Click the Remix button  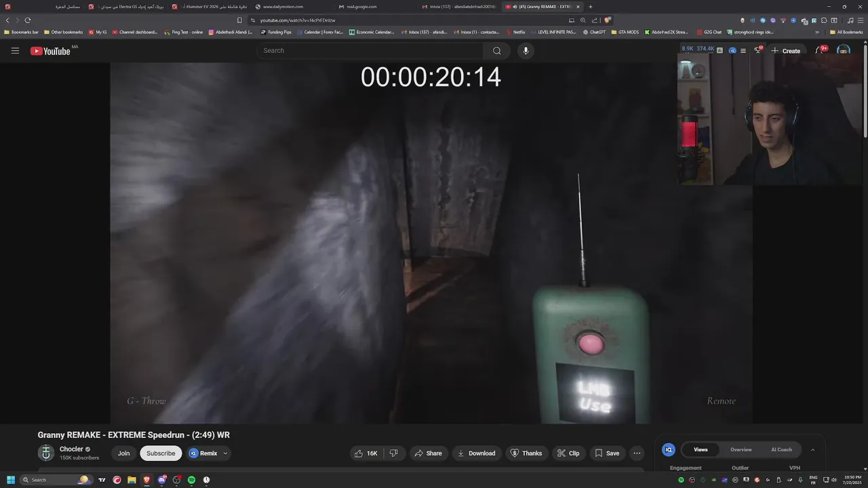click(203, 453)
